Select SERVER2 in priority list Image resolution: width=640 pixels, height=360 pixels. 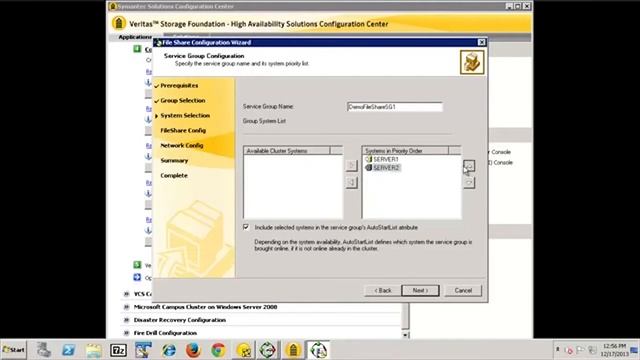point(382,168)
